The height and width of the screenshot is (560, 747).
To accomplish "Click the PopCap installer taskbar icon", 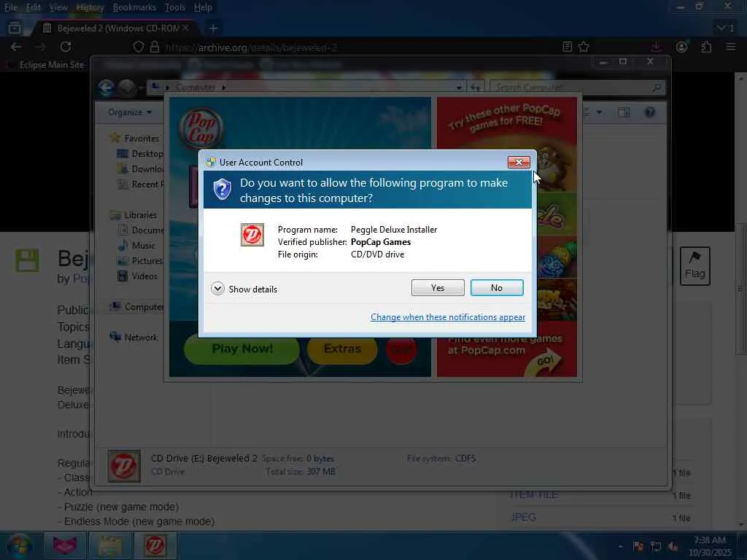I will [155, 545].
